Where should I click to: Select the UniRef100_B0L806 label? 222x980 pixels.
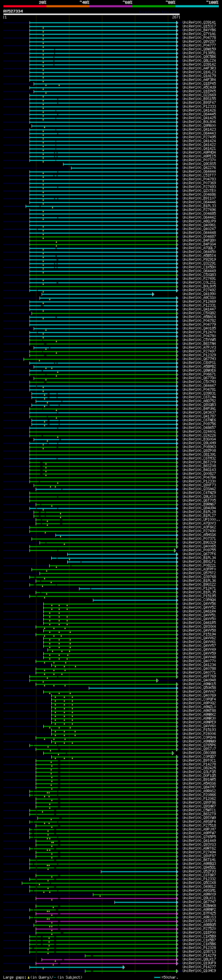[199, 122]
